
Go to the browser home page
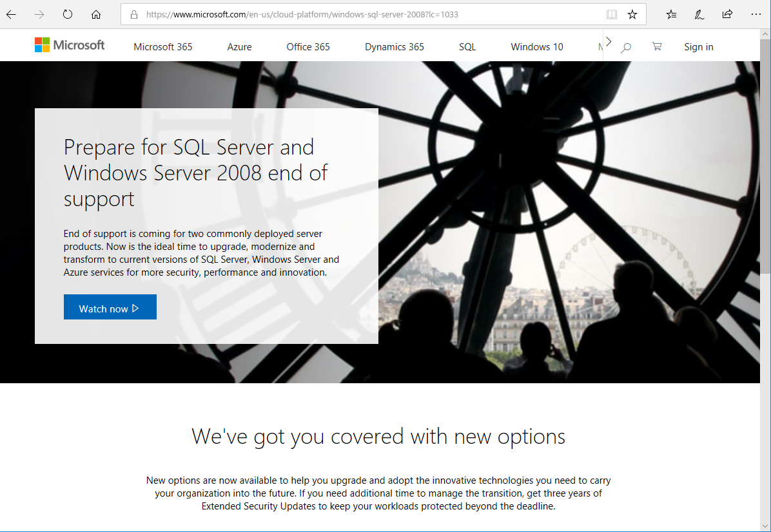[x=95, y=14]
